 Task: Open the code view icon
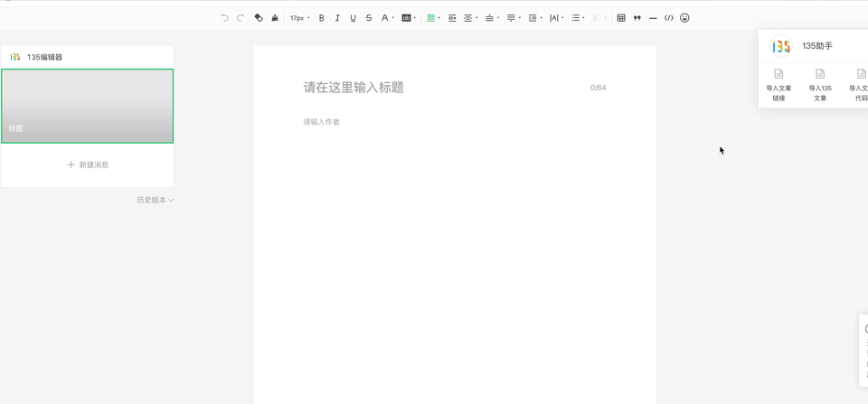tap(669, 18)
